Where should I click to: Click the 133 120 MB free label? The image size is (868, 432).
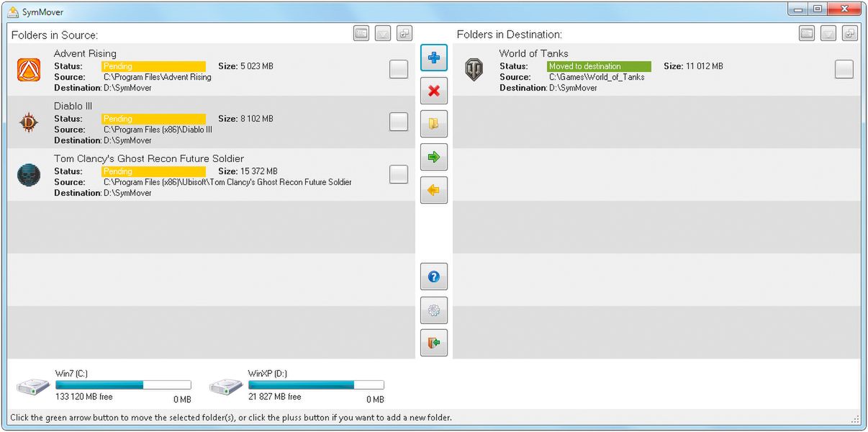click(x=84, y=397)
